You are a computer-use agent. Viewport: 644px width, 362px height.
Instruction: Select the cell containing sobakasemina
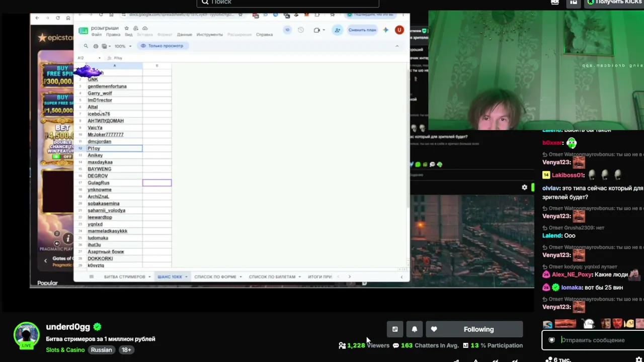point(114,204)
